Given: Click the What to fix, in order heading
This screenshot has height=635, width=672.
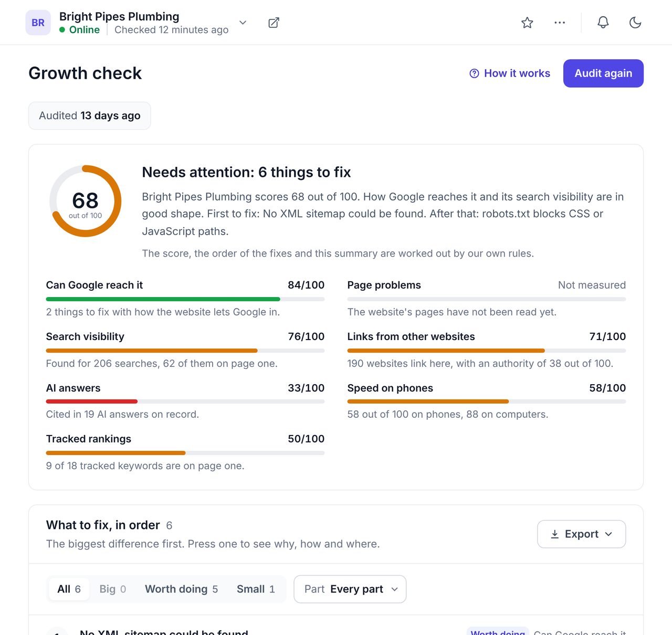Looking at the screenshot, I should point(103,525).
